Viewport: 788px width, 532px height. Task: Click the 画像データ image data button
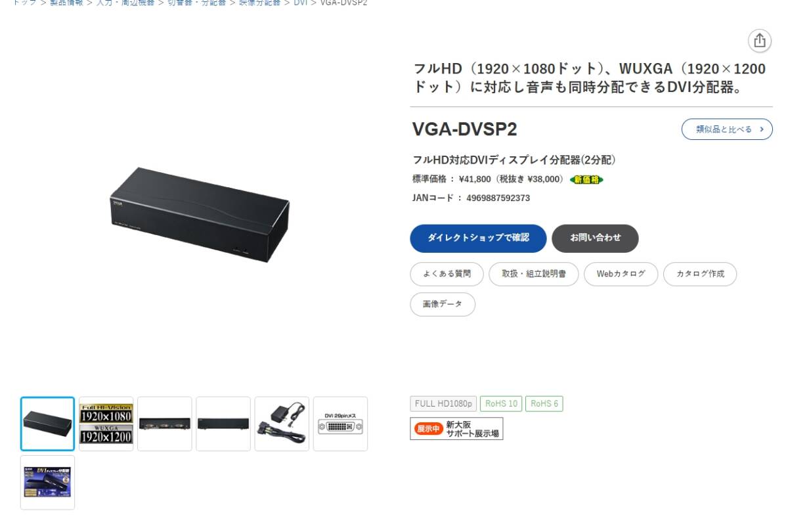pyautogui.click(x=443, y=304)
